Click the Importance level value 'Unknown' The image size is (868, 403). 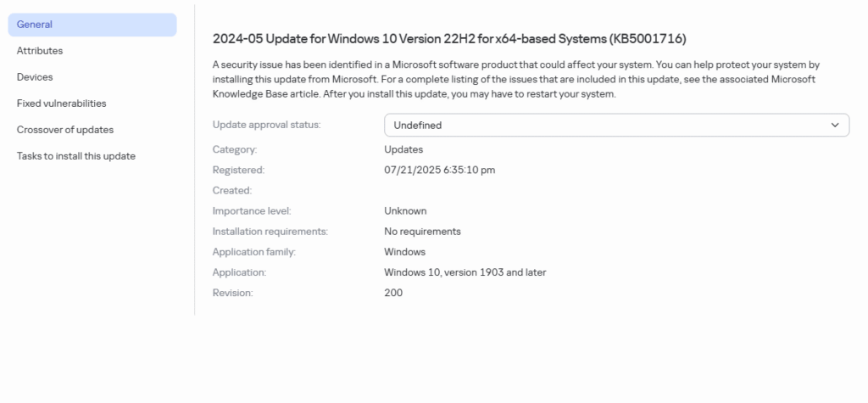405,210
